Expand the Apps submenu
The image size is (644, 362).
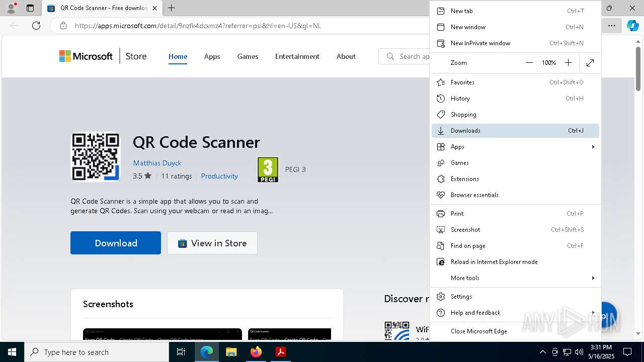pos(515,147)
